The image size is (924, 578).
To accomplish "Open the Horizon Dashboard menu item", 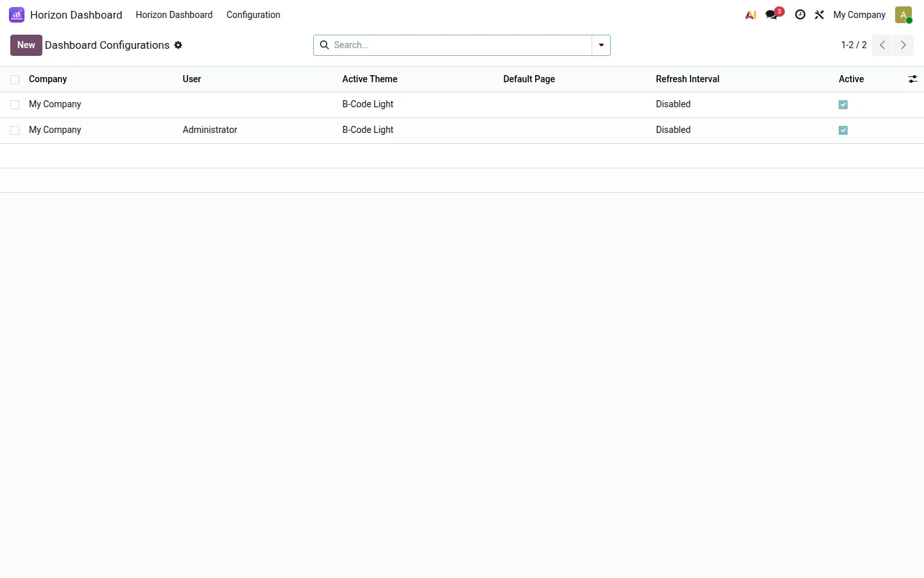I will coord(174,15).
